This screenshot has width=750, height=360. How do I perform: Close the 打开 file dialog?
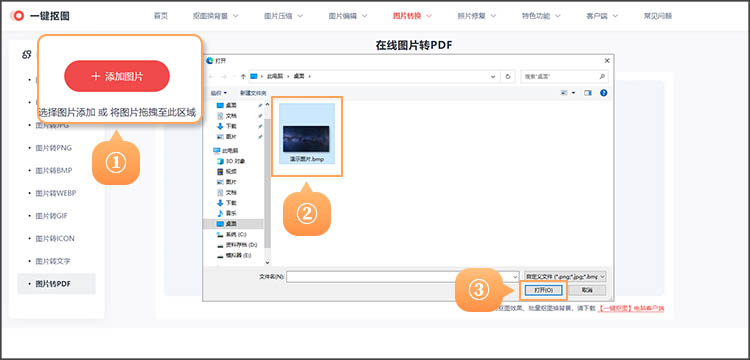607,61
